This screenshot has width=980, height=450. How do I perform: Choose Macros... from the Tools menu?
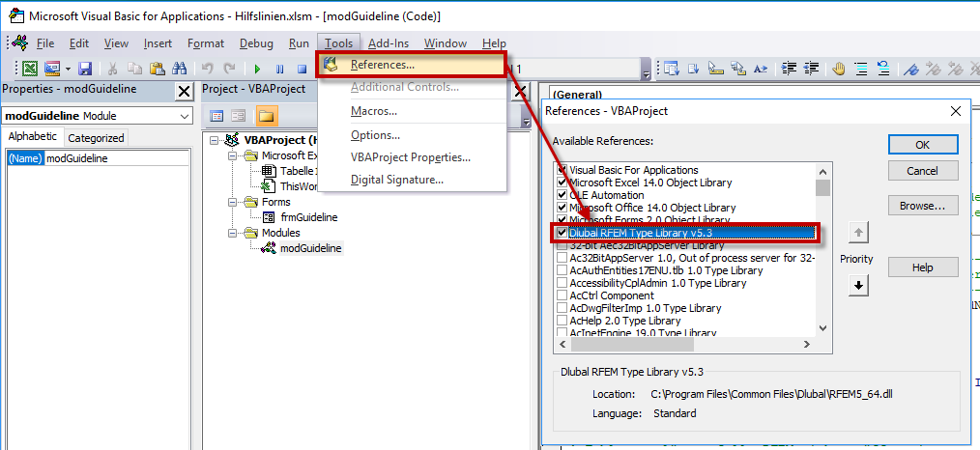click(x=374, y=111)
